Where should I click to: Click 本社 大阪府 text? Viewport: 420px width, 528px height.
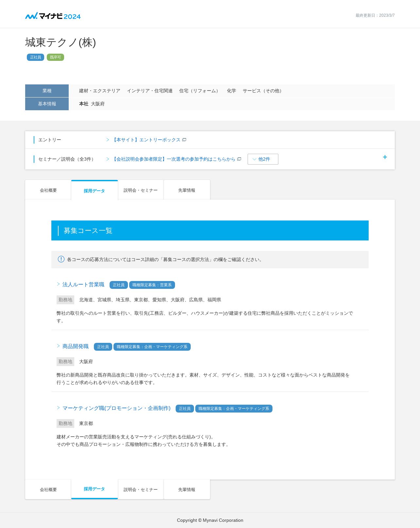tap(92, 104)
